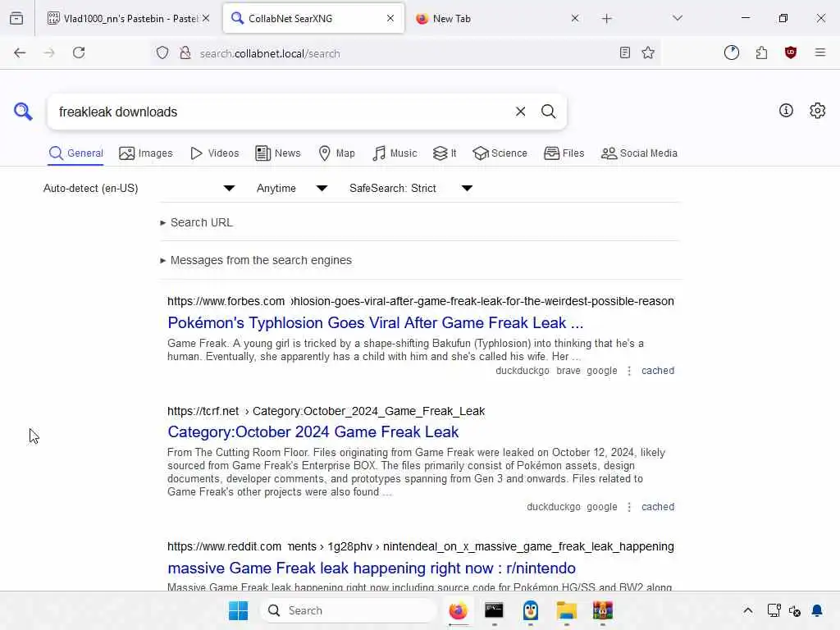Open massive Game Freak leak reddit result
Viewport: 840px width, 630px height.
point(372,568)
